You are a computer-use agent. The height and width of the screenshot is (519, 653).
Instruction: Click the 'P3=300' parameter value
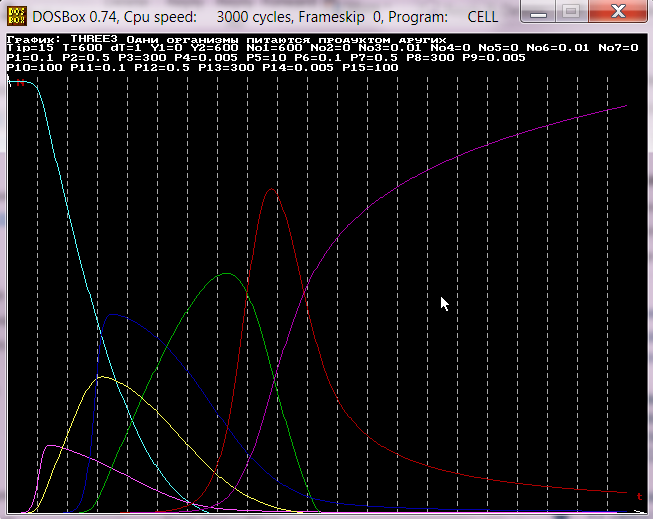(x=142, y=58)
